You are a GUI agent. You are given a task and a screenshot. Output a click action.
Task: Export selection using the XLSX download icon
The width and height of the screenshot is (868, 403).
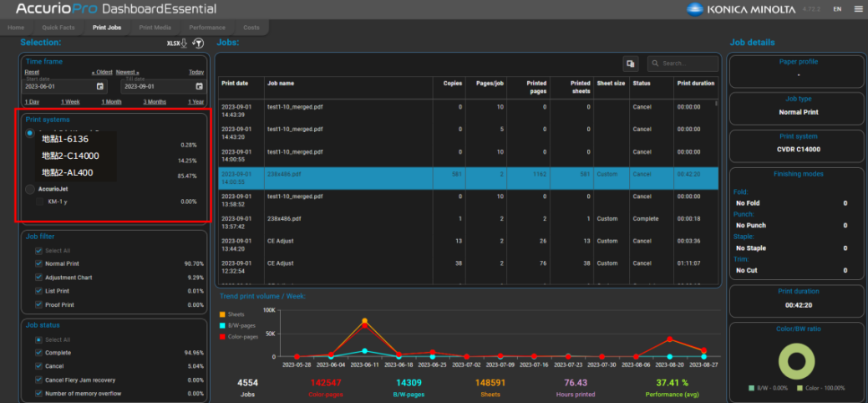[178, 43]
